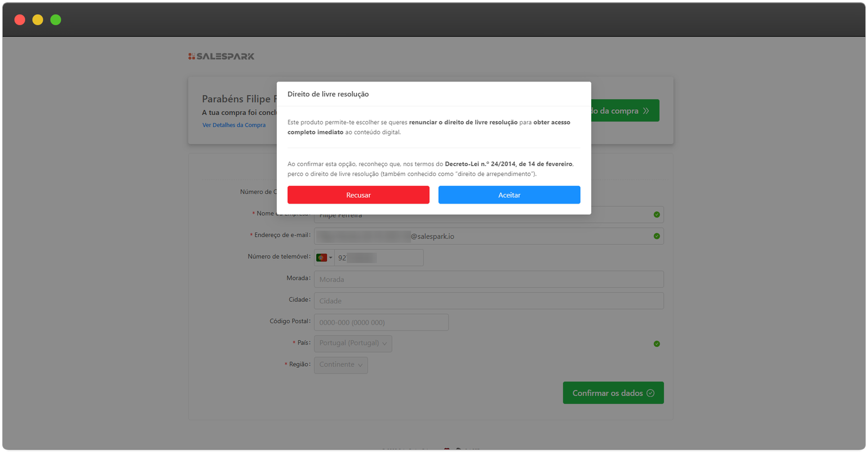The width and height of the screenshot is (868, 452).
Task: Click the phone number input starting with 92
Action: (x=379, y=258)
